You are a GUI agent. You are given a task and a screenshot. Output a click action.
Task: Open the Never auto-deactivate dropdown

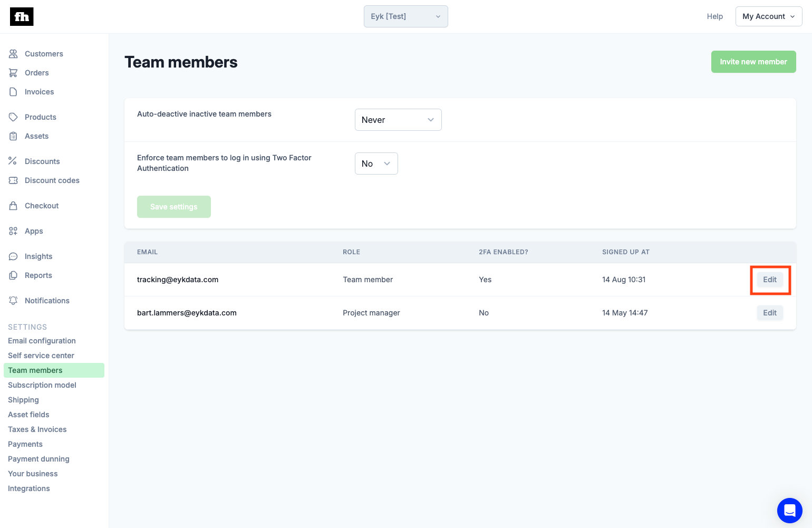tap(398, 120)
